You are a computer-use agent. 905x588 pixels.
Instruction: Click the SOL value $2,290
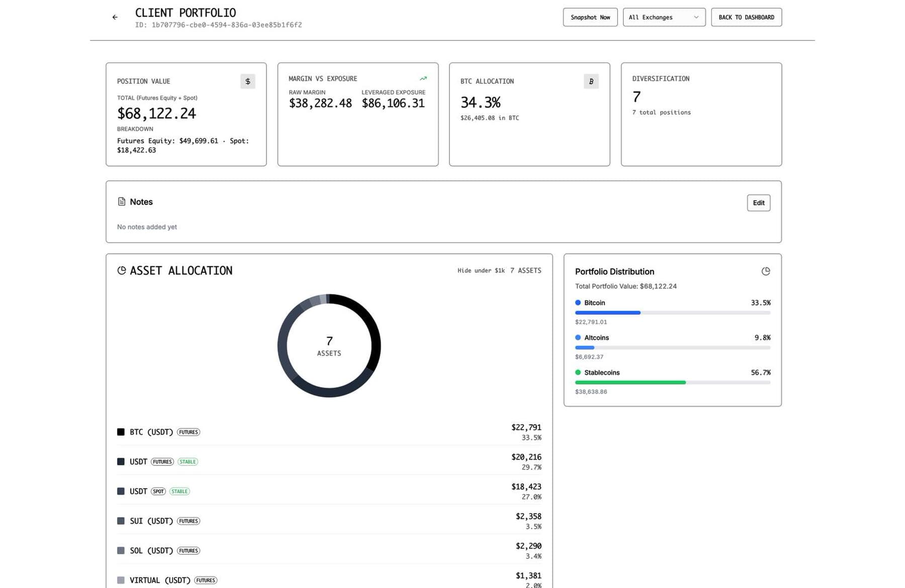pos(528,546)
